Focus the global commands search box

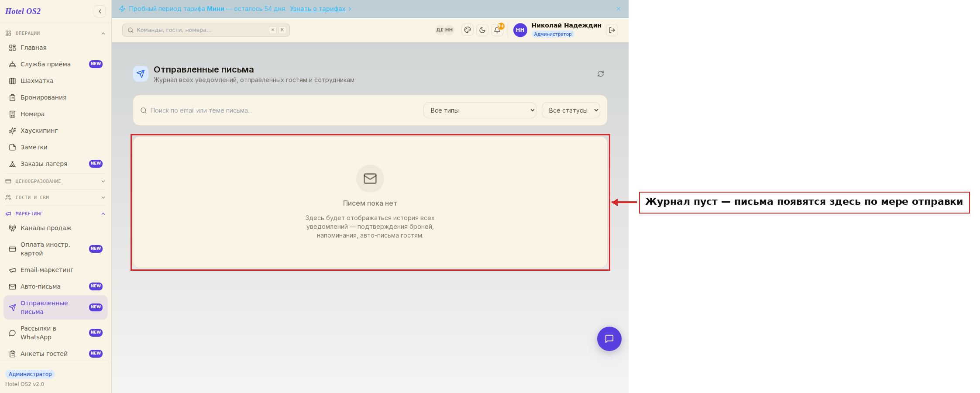point(206,30)
